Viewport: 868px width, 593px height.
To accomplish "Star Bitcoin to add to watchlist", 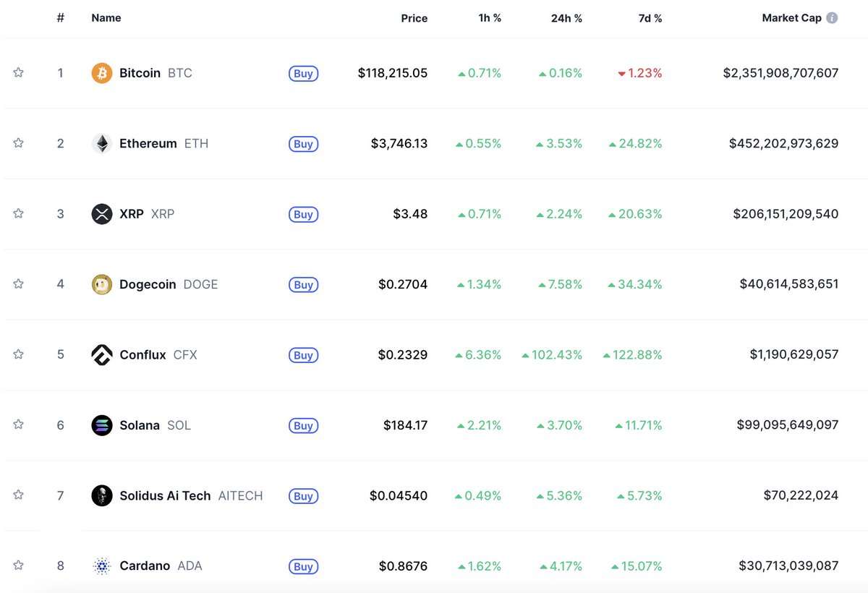I will click(x=19, y=73).
